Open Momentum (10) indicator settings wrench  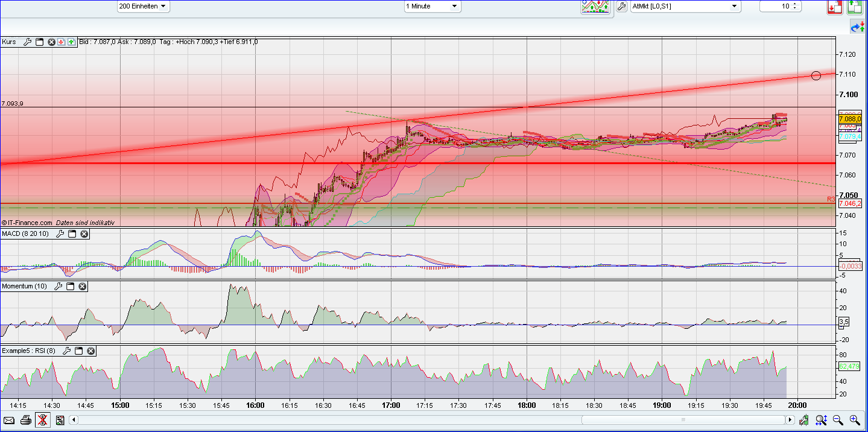[59, 287]
